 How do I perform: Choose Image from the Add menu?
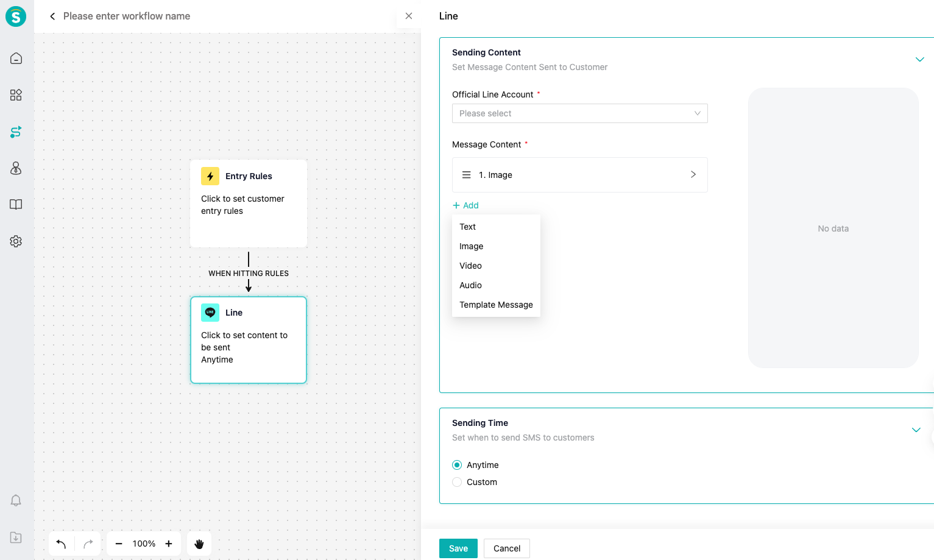point(496,246)
